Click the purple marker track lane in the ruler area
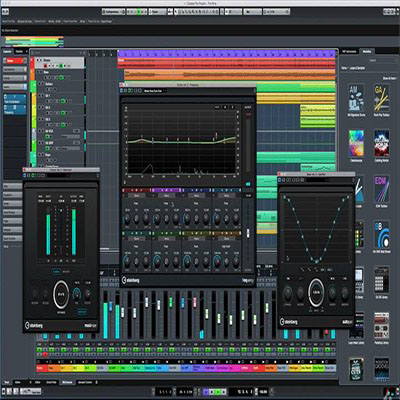Viewport: 400px width, 400px height. click(x=226, y=54)
